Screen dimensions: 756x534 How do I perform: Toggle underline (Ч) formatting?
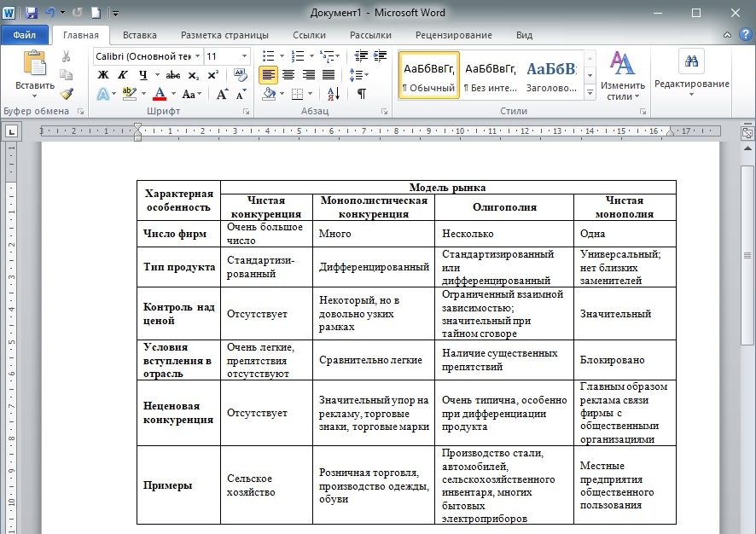click(142, 75)
